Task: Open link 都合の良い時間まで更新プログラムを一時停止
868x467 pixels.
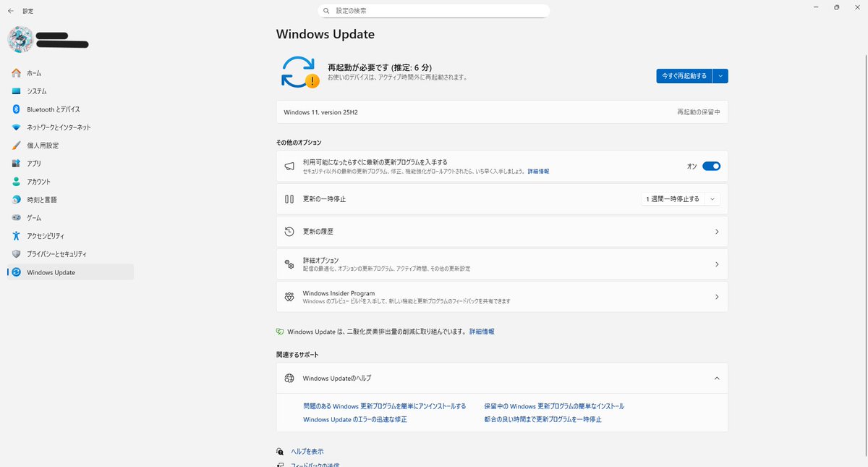Action: [543, 419]
